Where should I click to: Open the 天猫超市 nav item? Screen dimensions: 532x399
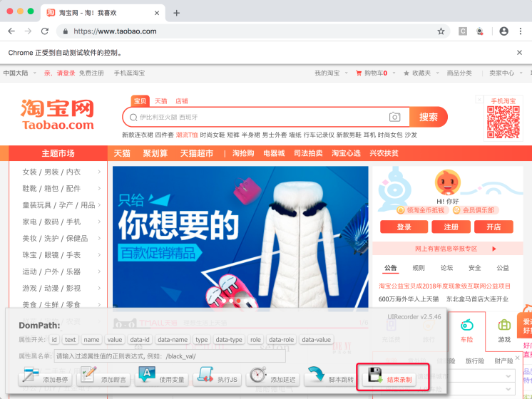point(196,153)
